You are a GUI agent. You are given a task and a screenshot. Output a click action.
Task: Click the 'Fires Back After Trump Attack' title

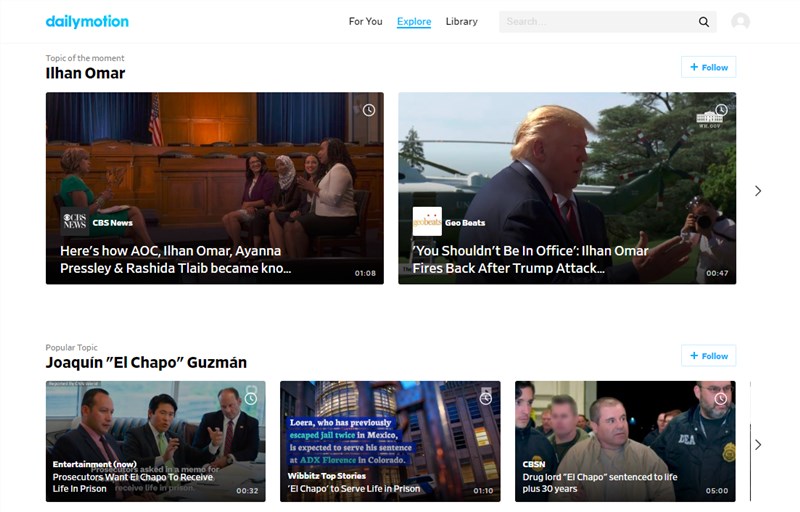coord(531,260)
